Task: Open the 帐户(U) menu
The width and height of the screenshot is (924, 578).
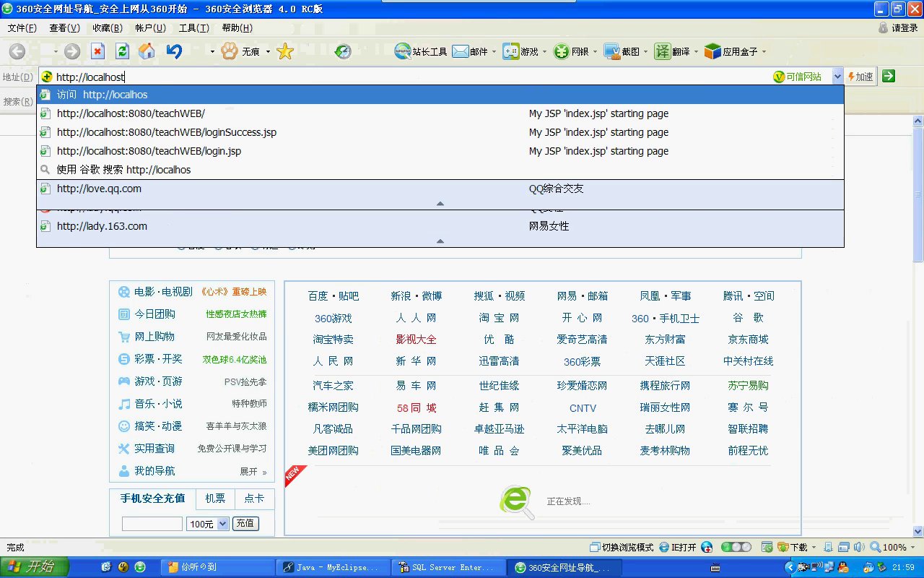Action: point(150,28)
